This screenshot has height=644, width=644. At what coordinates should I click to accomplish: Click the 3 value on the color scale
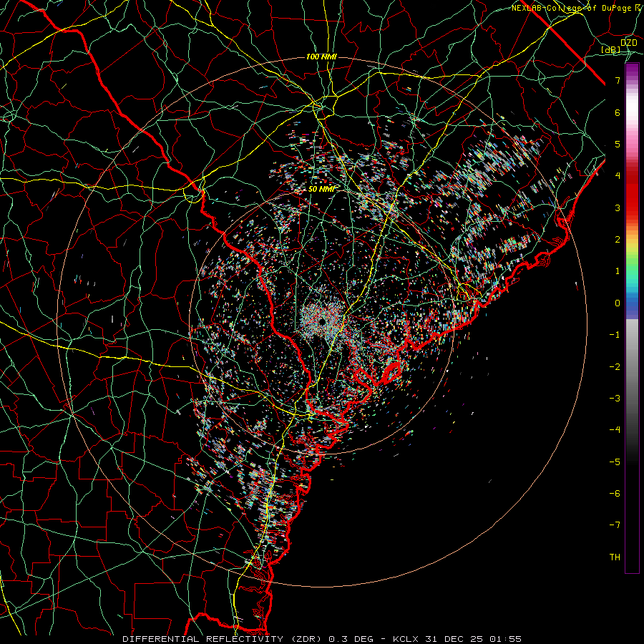[618, 208]
